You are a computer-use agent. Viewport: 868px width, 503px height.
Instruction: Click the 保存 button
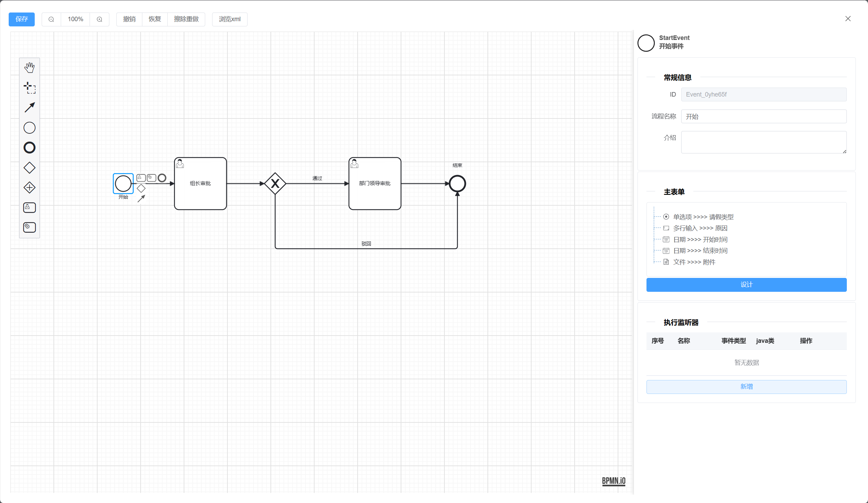[22, 19]
